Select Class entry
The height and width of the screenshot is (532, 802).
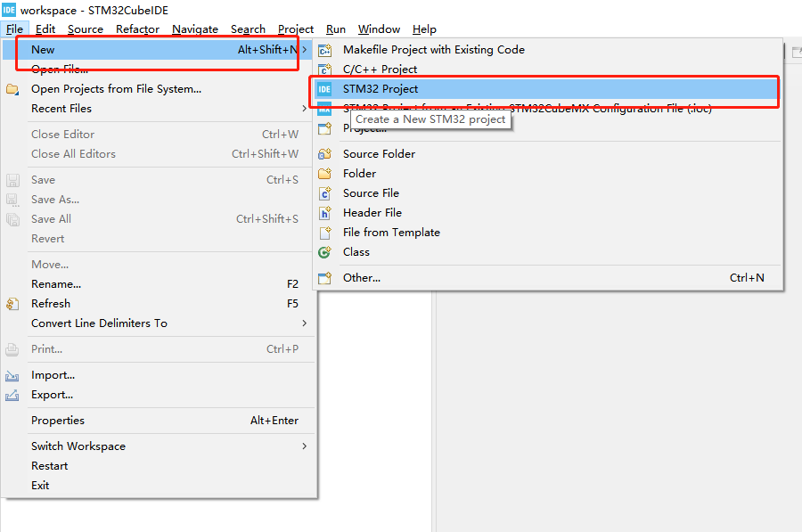coord(548,252)
